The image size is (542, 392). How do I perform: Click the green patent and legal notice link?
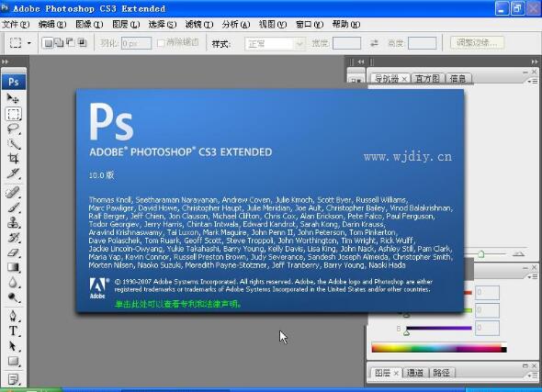178,304
